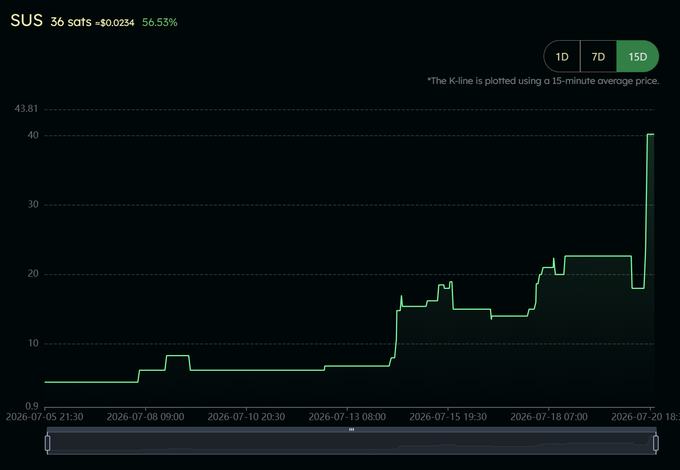Click the 36 sats price value
This screenshot has height=470, width=680.
[x=71, y=22]
